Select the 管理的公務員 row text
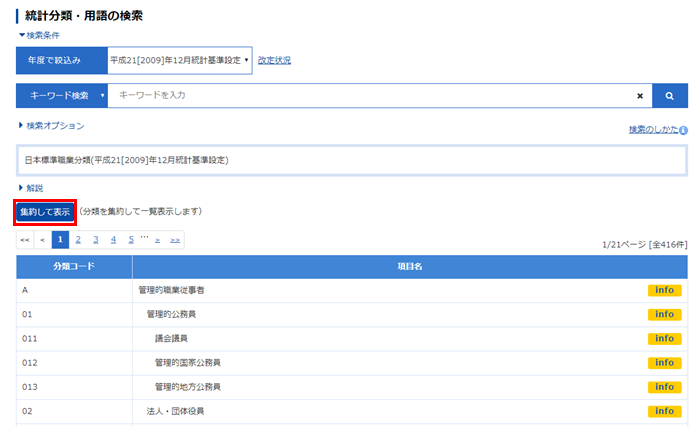 pos(171,314)
